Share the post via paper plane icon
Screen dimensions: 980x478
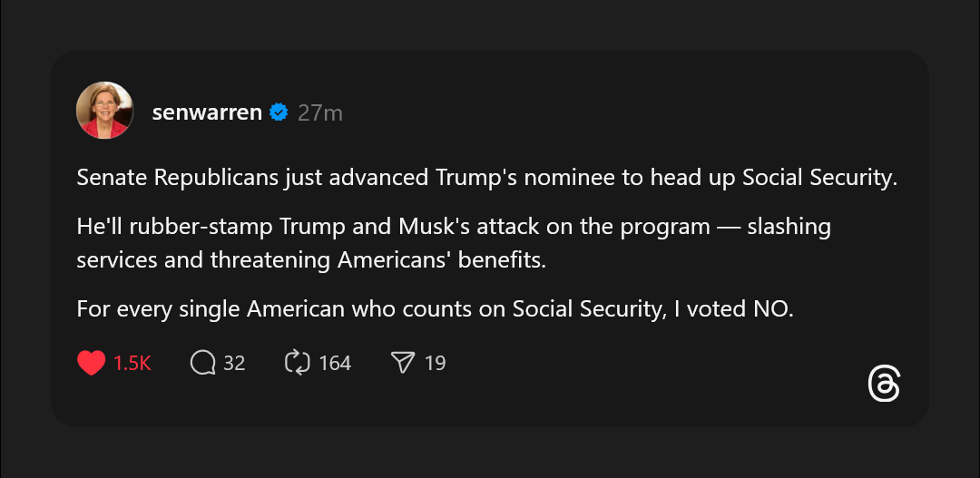point(402,363)
